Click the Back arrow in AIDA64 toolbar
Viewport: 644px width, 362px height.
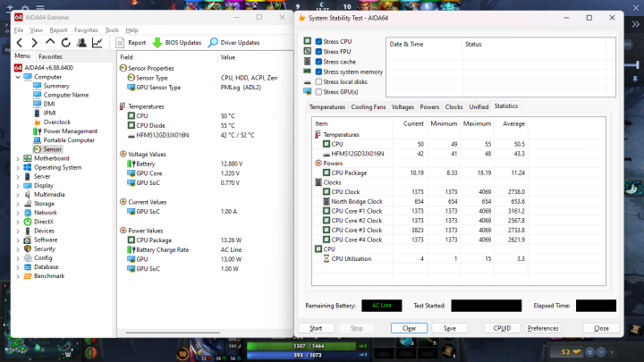click(20, 43)
